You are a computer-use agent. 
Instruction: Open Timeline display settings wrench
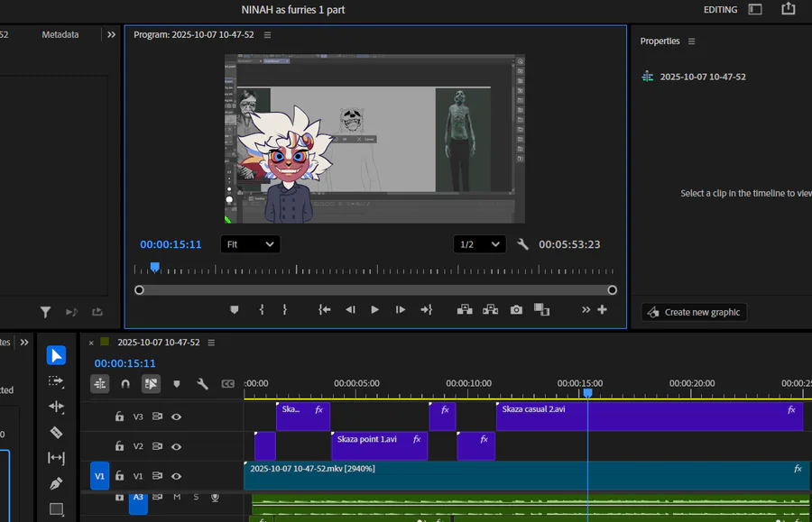pos(202,384)
